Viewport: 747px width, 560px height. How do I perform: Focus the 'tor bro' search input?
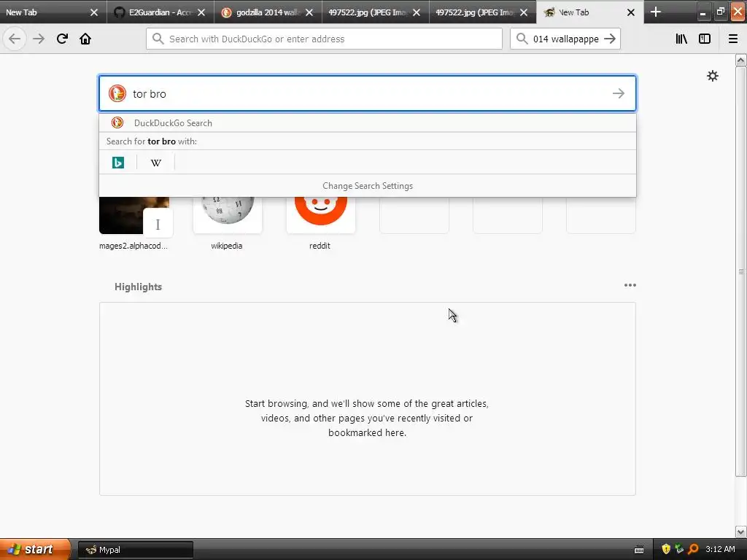tap(368, 93)
